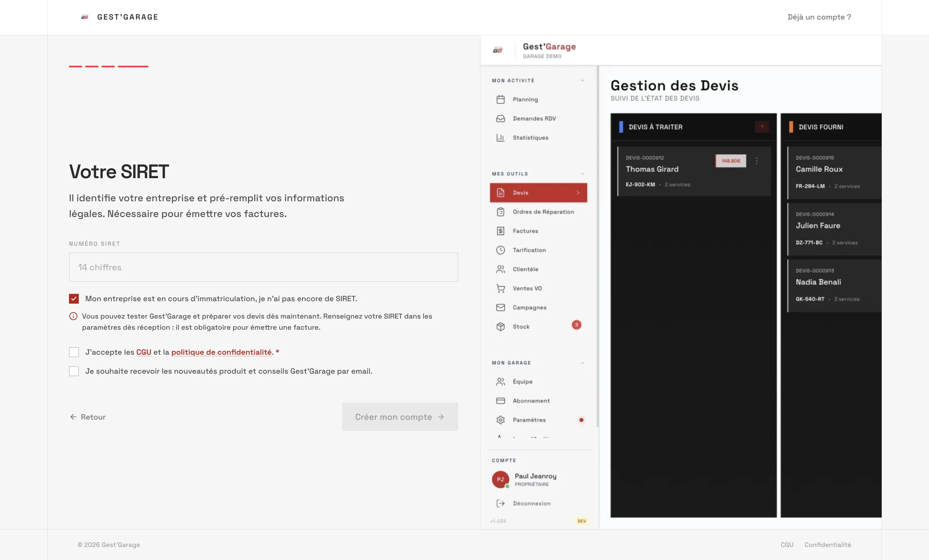Click the Statistiques bar chart icon
The image size is (929, 560).
point(500,138)
